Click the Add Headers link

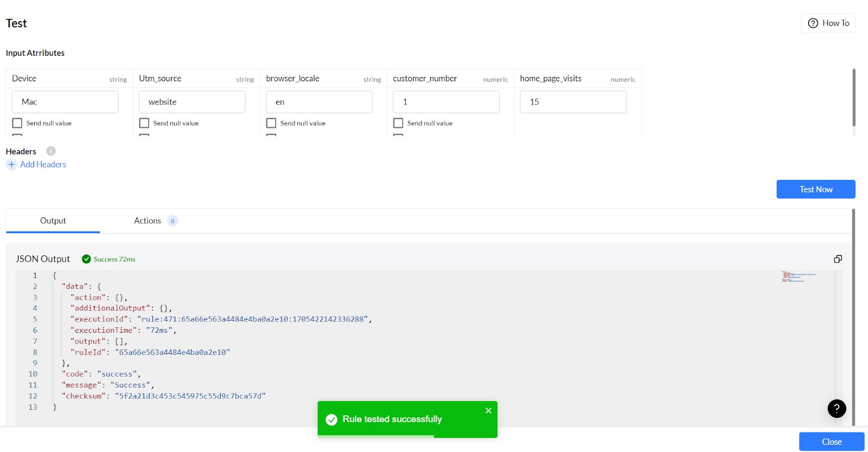[x=43, y=164]
